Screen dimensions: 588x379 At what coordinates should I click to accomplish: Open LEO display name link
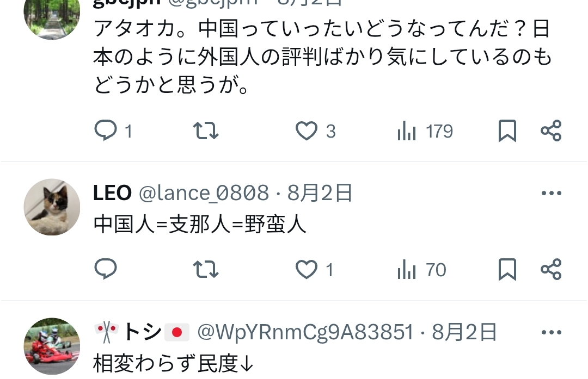[112, 193]
